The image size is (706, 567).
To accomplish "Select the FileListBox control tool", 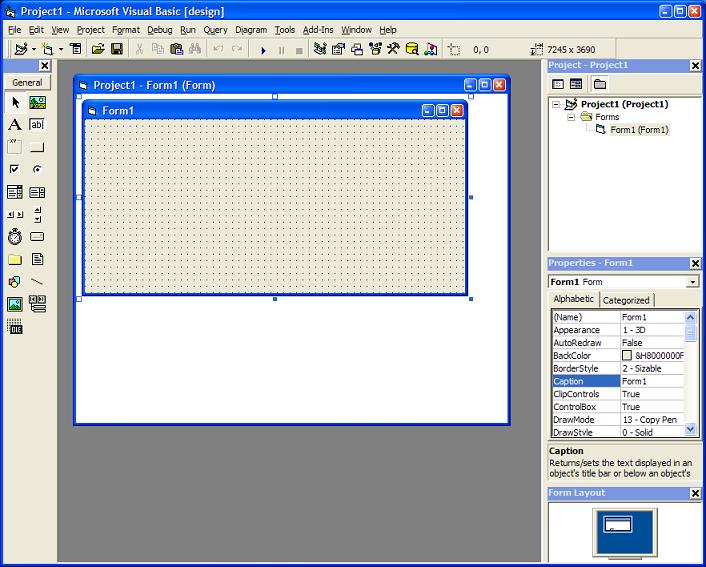I will (x=37, y=259).
